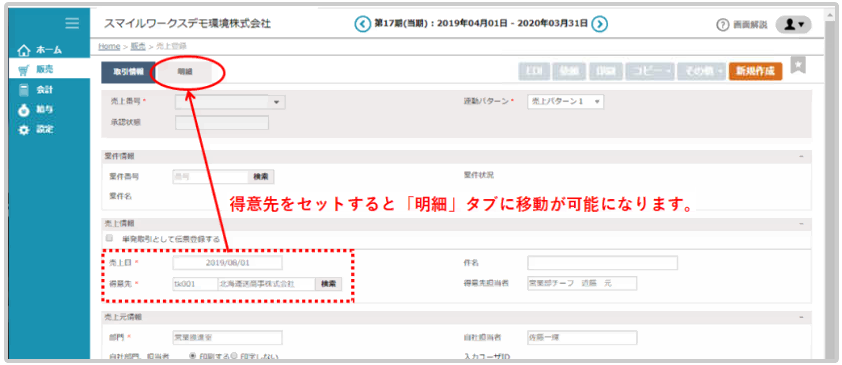
Task: Collapse the 売上情報 section
Action: tap(801, 224)
